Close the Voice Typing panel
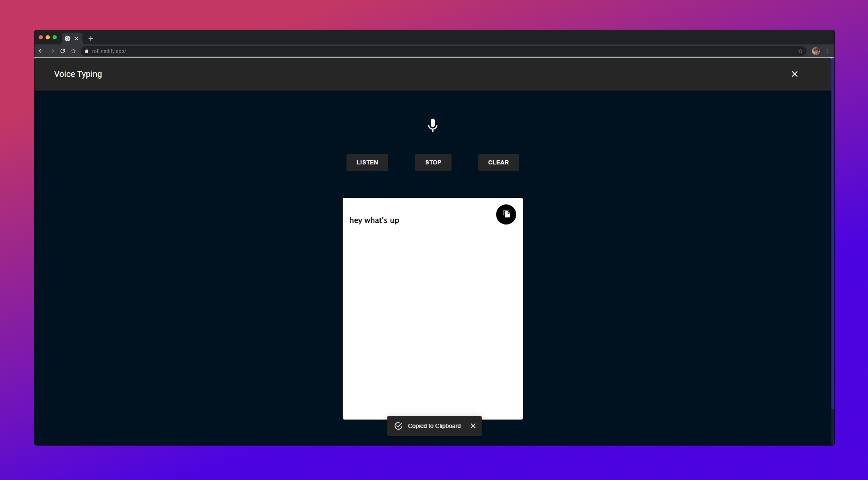This screenshot has height=480, width=868. [794, 74]
